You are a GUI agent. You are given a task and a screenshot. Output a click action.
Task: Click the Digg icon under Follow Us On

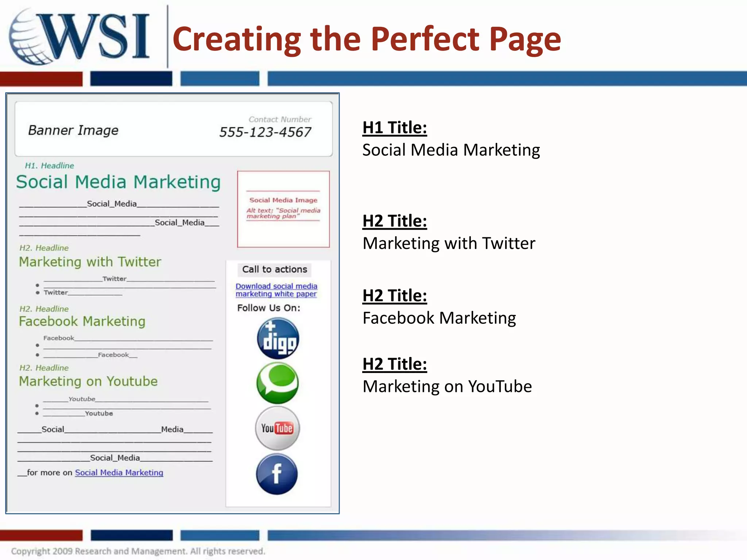(x=278, y=338)
